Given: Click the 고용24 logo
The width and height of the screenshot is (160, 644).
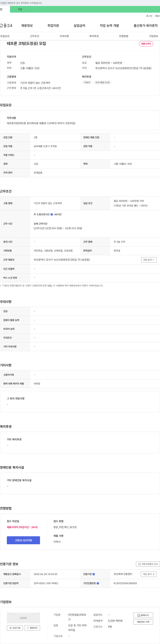Looking at the screenshot, I should coord(6,25).
